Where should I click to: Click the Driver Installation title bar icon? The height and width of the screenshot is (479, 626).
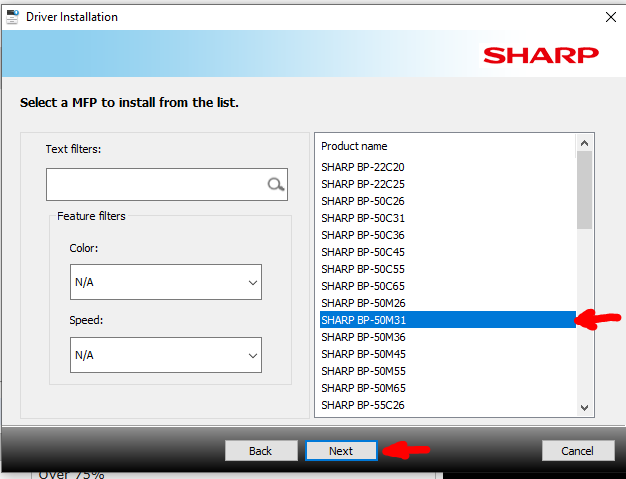click(12, 17)
